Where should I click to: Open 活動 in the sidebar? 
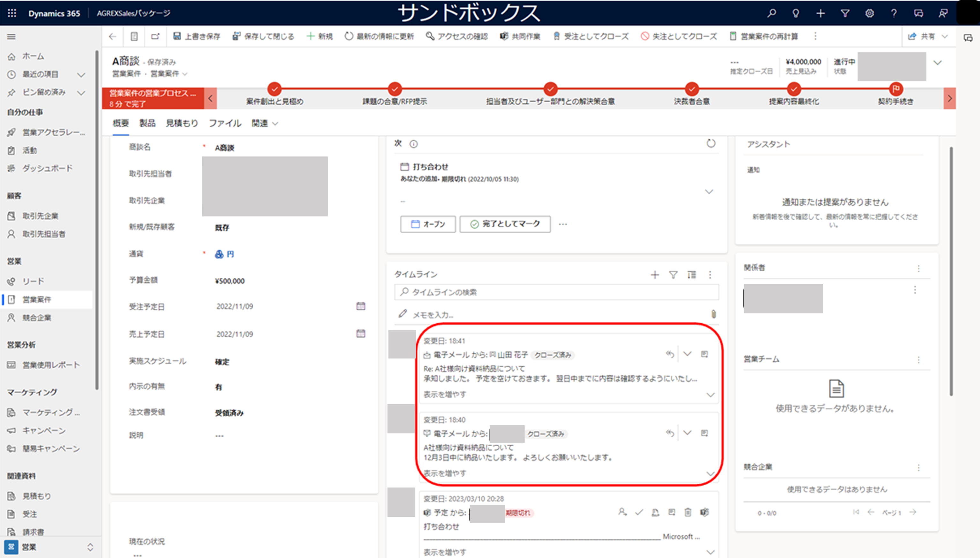(x=29, y=151)
